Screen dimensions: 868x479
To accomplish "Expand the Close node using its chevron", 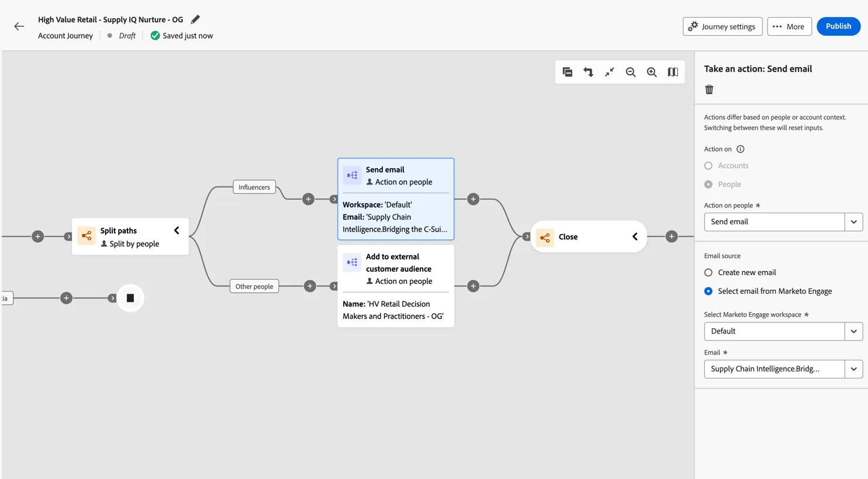I will click(x=635, y=237).
